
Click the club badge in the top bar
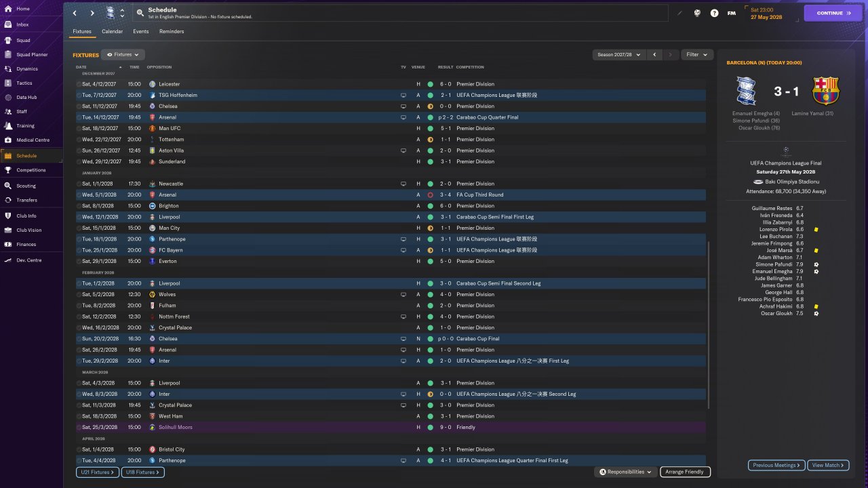click(x=111, y=13)
